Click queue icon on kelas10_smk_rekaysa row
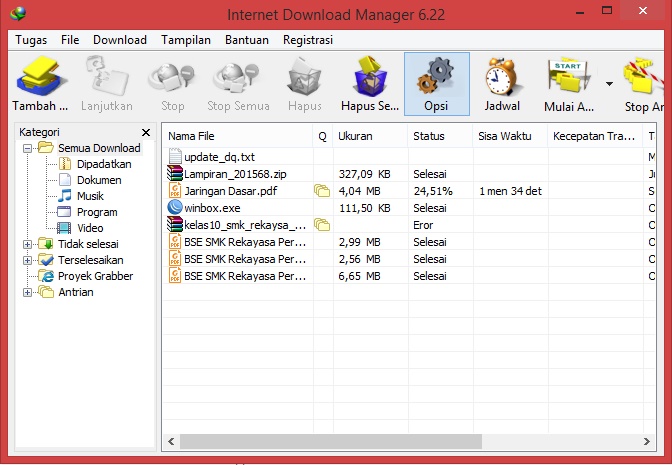 click(x=322, y=225)
